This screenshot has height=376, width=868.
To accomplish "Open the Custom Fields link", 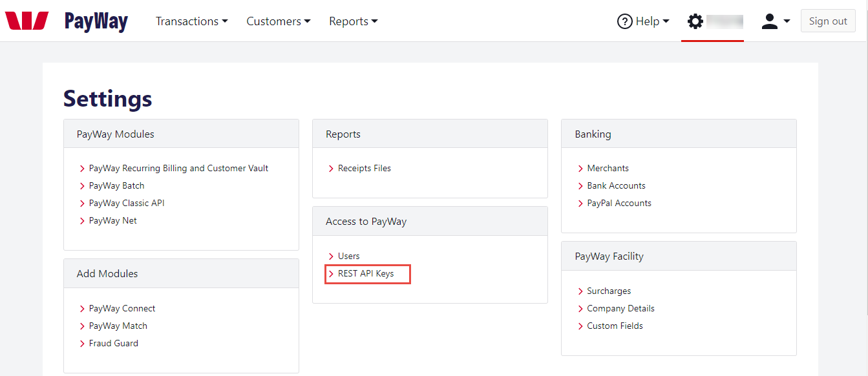I will [x=615, y=326].
